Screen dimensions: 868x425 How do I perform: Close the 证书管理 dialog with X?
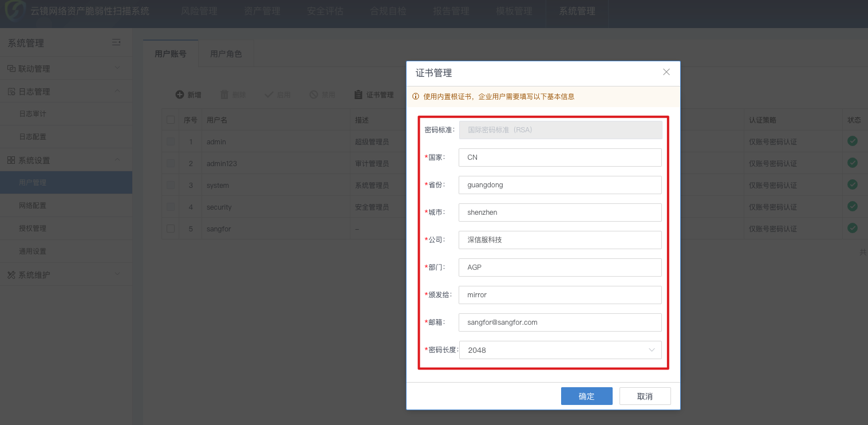(666, 72)
